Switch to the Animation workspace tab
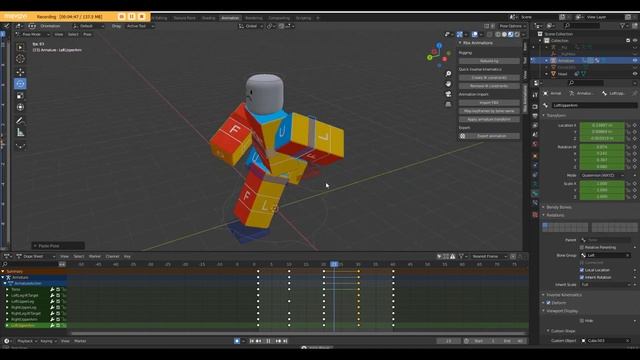The width and height of the screenshot is (640, 360). (x=230, y=18)
